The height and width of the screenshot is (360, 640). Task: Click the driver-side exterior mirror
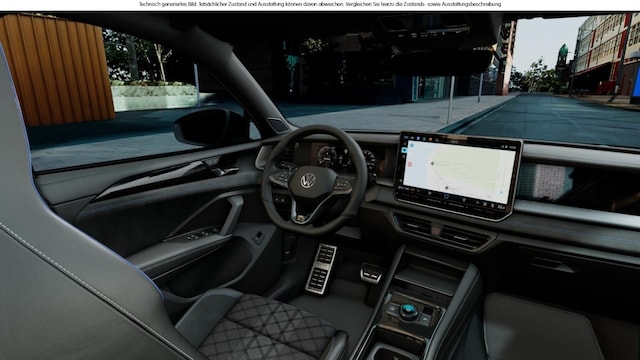tap(211, 127)
